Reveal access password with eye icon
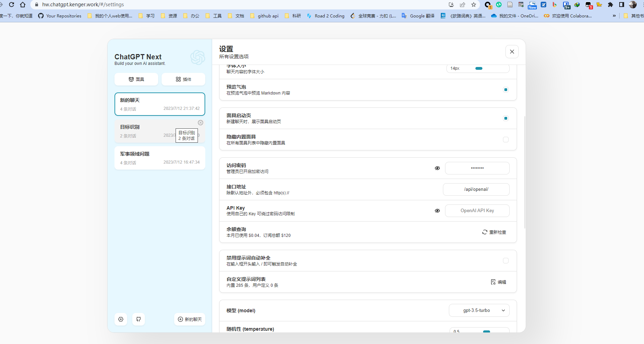 (437, 168)
